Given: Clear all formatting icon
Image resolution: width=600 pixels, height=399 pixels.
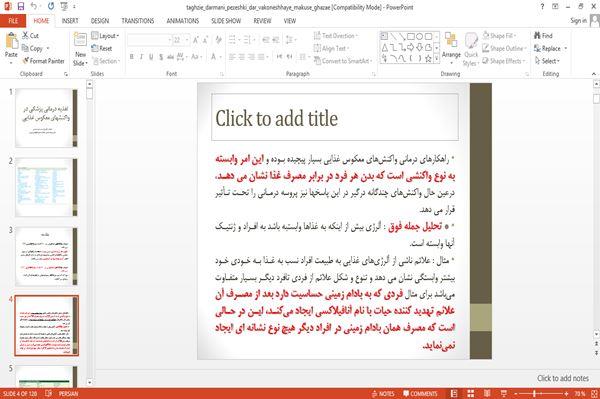Looking at the screenshot, I should pos(218,40).
